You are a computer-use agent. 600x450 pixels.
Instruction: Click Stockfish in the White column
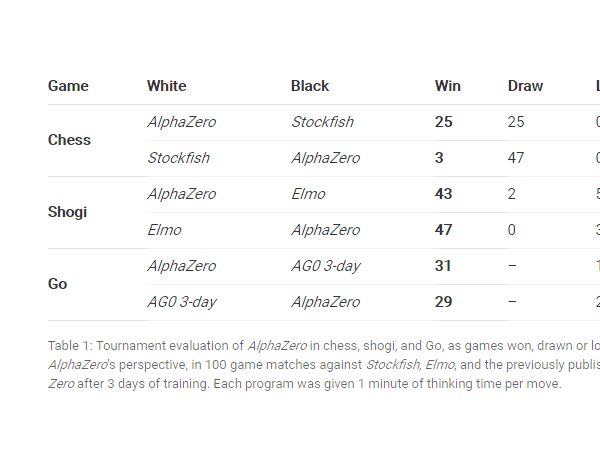pyautogui.click(x=178, y=158)
